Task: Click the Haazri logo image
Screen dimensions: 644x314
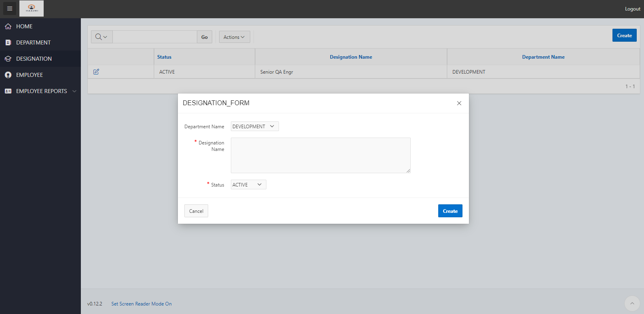Action: click(x=32, y=8)
